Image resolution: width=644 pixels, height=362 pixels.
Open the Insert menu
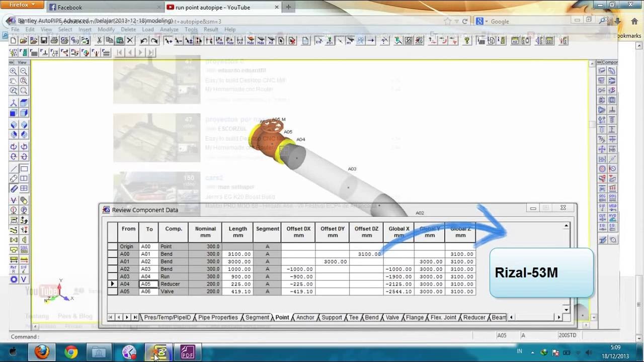point(85,30)
